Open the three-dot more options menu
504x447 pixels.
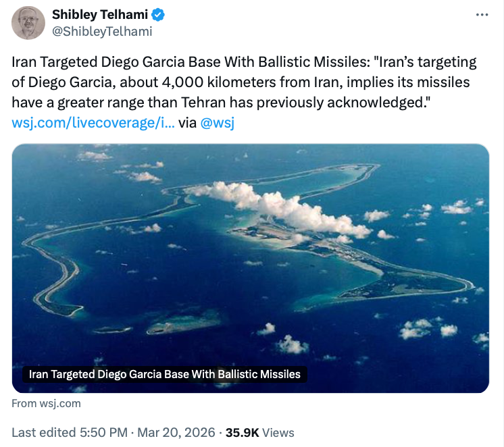tap(481, 15)
